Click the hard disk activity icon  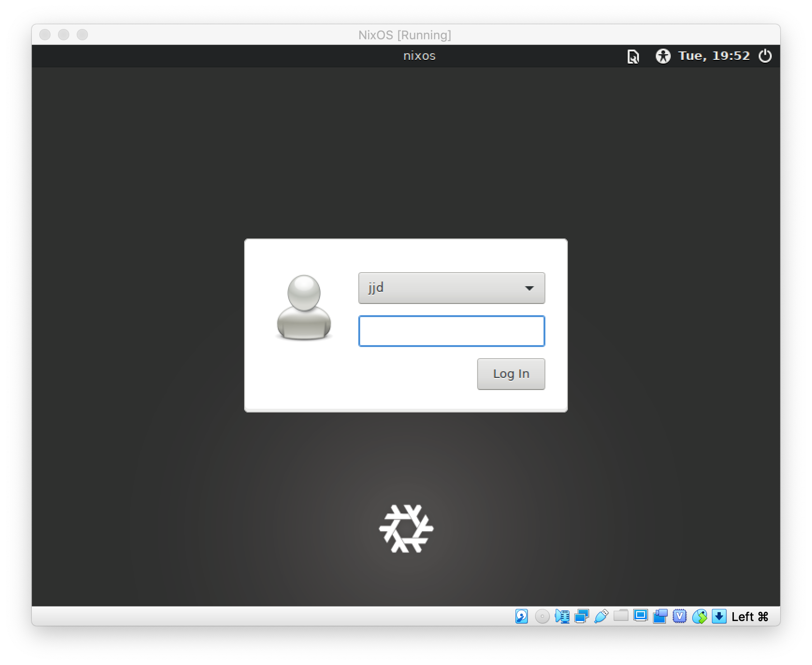click(522, 616)
